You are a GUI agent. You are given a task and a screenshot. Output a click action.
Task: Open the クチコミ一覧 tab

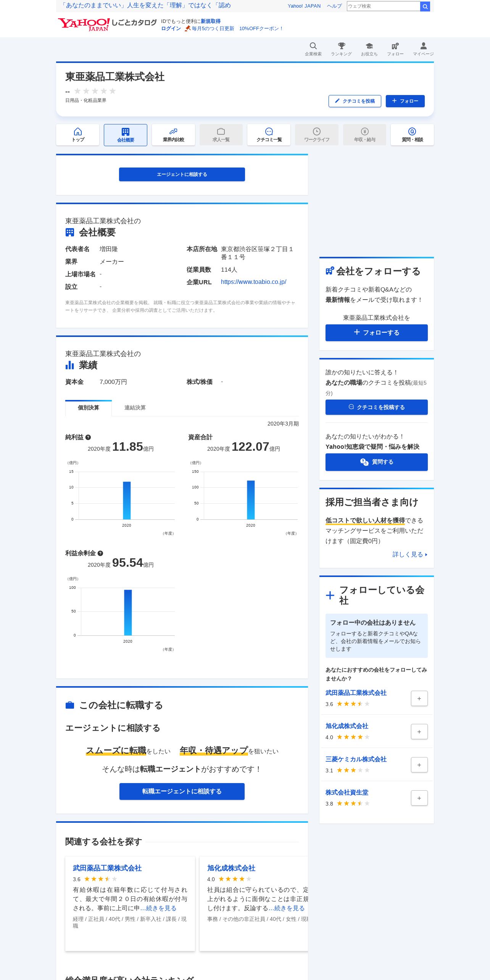tap(269, 135)
